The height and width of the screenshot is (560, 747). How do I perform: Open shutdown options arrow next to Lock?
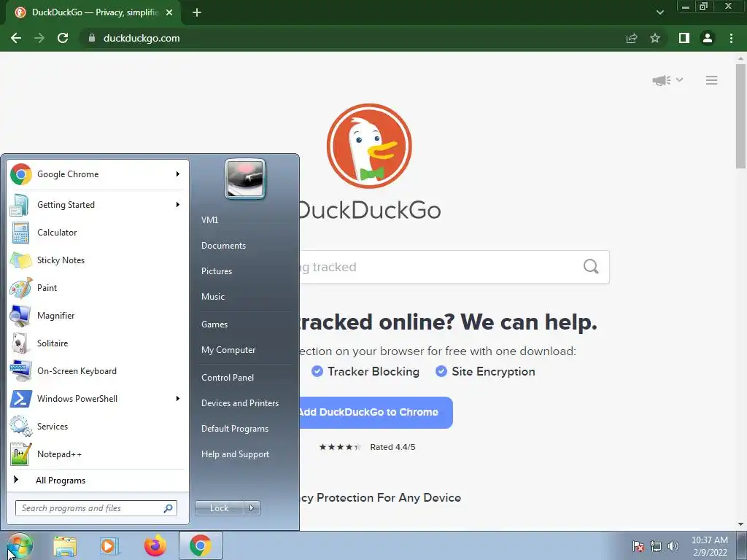(x=252, y=508)
